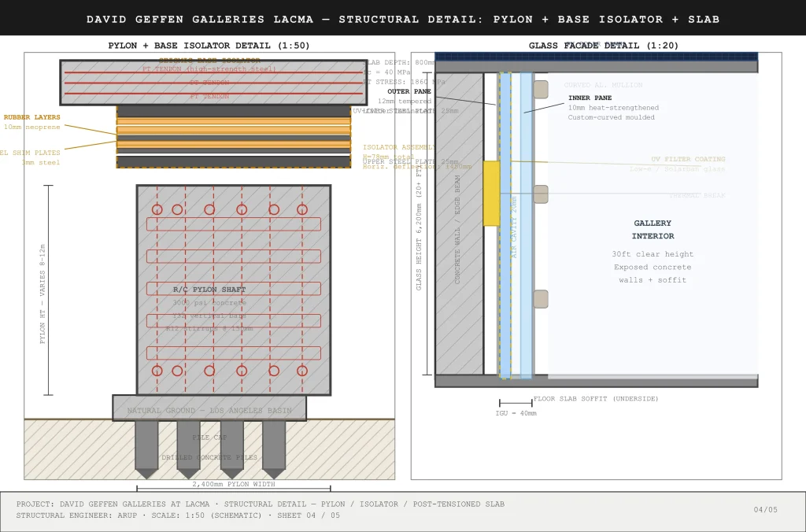Click the sheet title in the black header
The width and height of the screenshot is (806, 532).
tap(403, 19)
